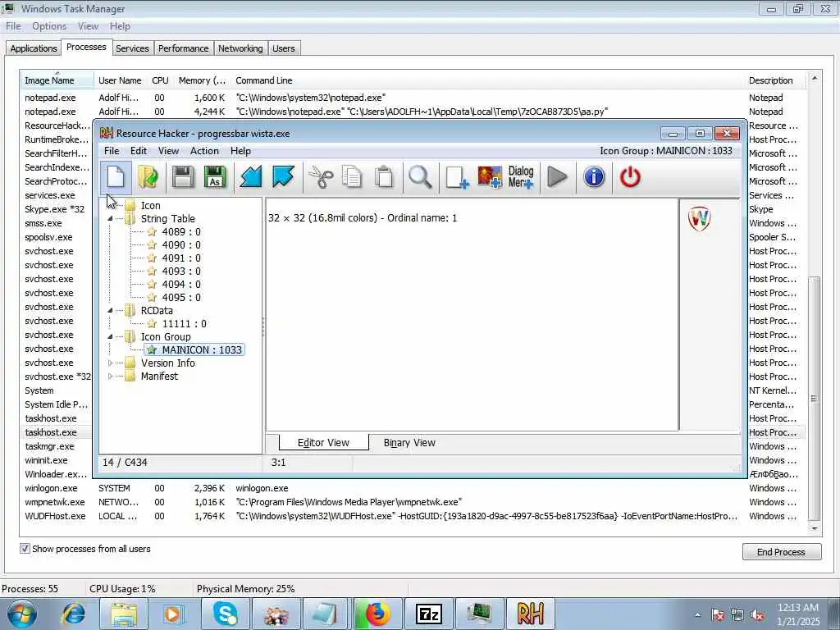Click the gray Compile play icon

coord(557,177)
